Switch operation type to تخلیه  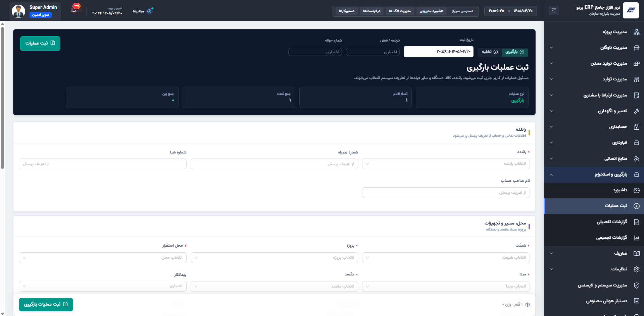[490, 52]
